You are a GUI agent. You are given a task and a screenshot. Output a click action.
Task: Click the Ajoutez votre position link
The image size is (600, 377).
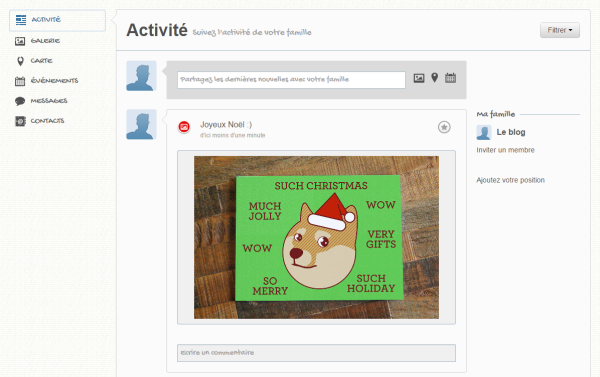tap(510, 180)
